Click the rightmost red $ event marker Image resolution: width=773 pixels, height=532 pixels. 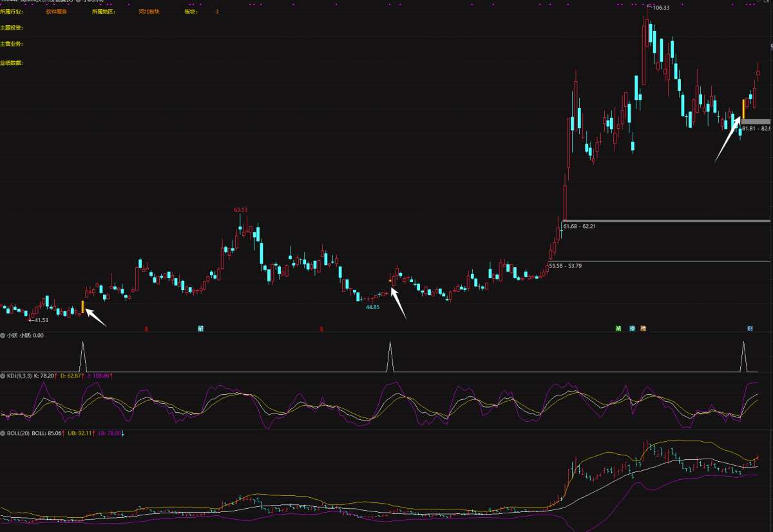coord(321,328)
